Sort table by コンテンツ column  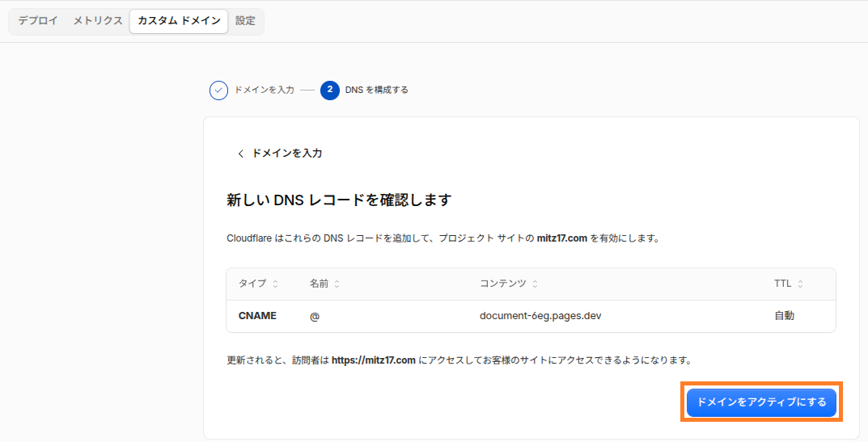[508, 284]
